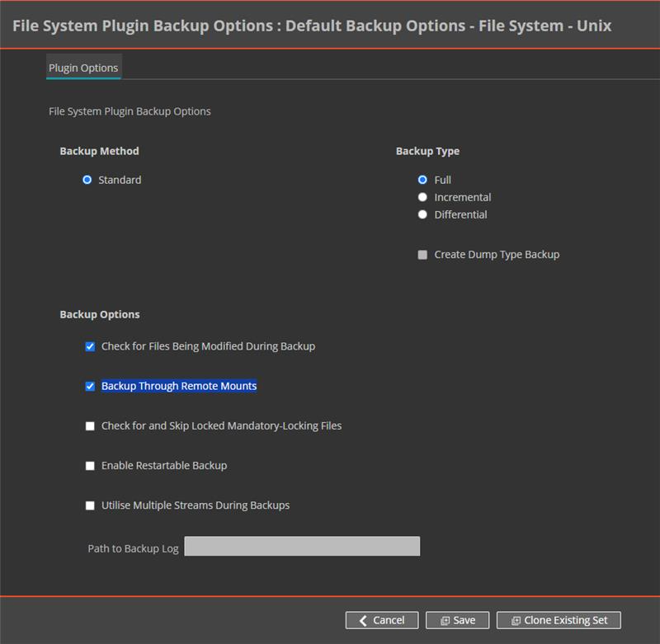
Task: Select the Differential backup type
Action: [x=422, y=214]
